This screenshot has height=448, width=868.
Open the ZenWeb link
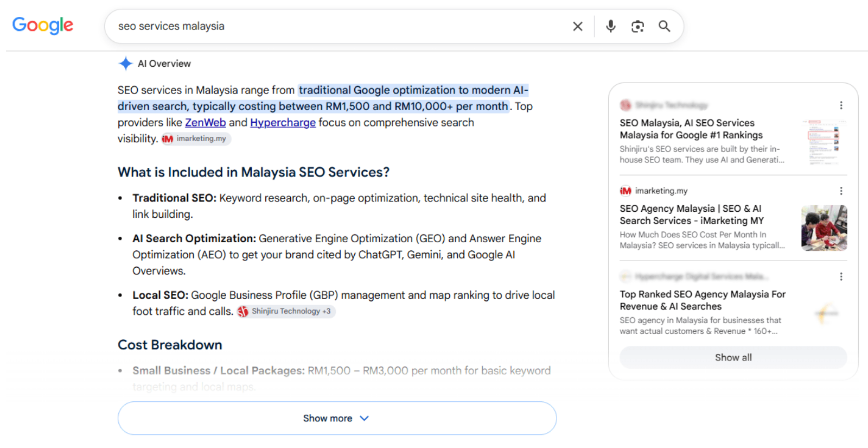click(x=205, y=122)
